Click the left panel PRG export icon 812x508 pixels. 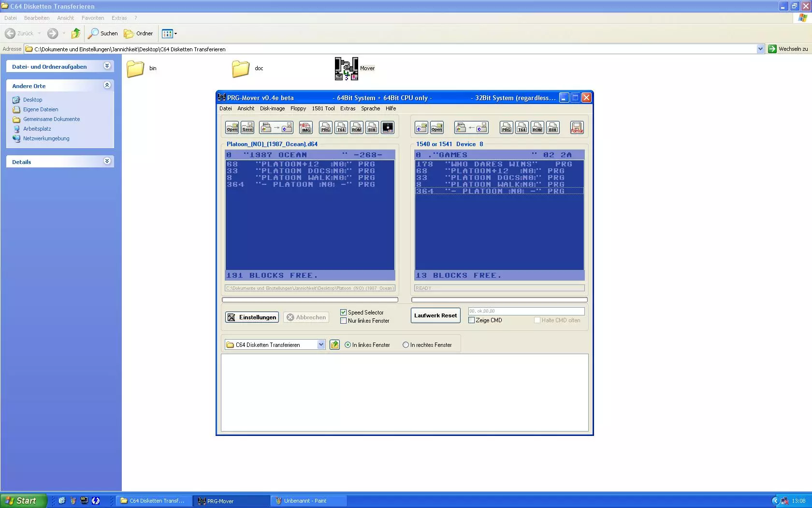[x=326, y=127]
